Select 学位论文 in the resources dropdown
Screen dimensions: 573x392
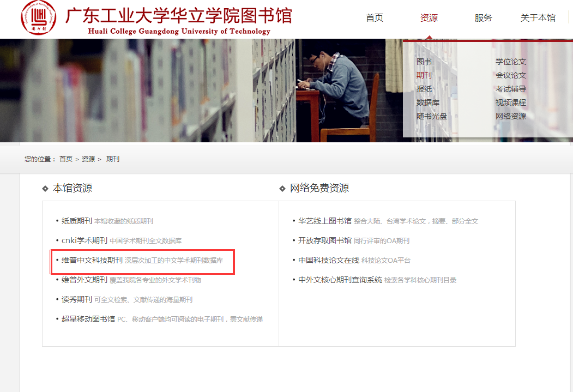point(510,62)
